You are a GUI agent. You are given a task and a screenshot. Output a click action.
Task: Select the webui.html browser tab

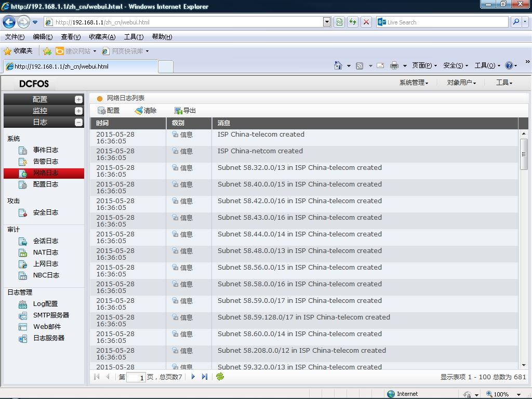pyautogui.click(x=81, y=66)
